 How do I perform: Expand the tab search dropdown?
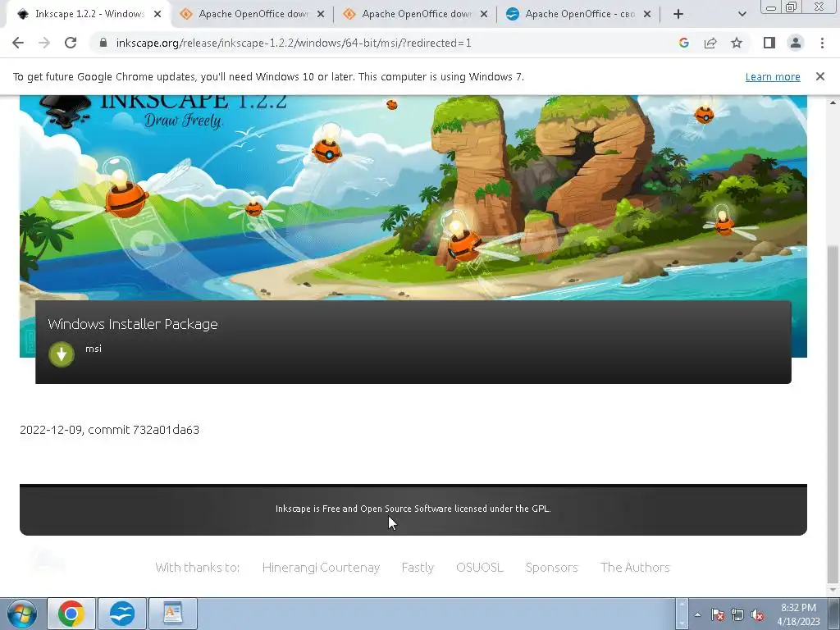click(742, 14)
